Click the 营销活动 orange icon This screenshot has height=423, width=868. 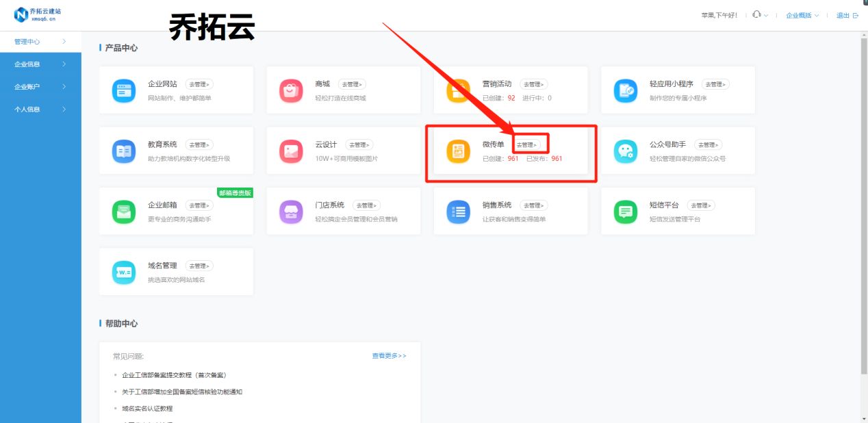(458, 90)
